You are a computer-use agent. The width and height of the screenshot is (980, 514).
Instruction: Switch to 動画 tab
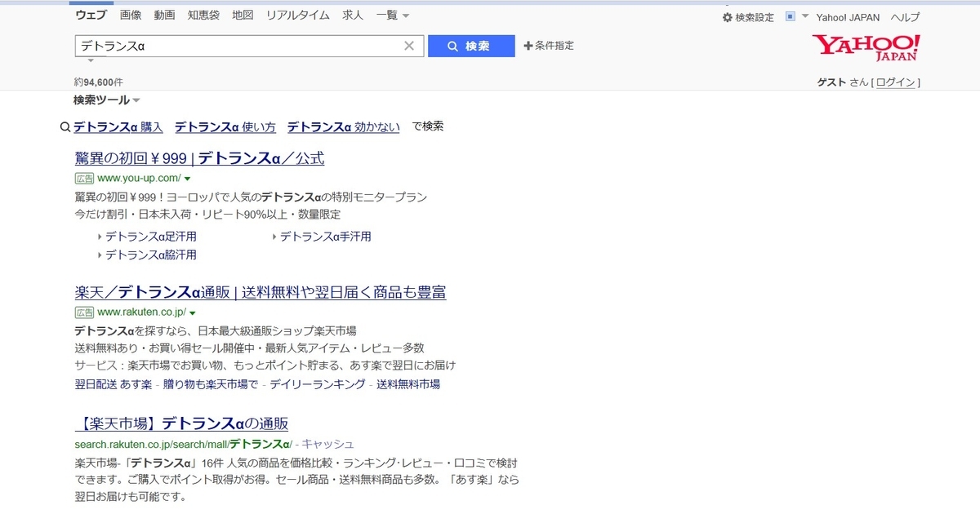tap(164, 15)
